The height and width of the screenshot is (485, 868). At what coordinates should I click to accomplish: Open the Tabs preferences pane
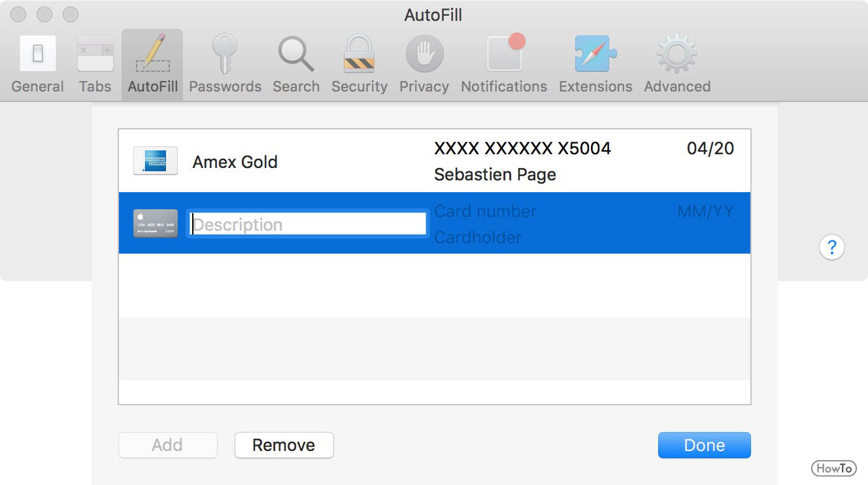(x=95, y=65)
